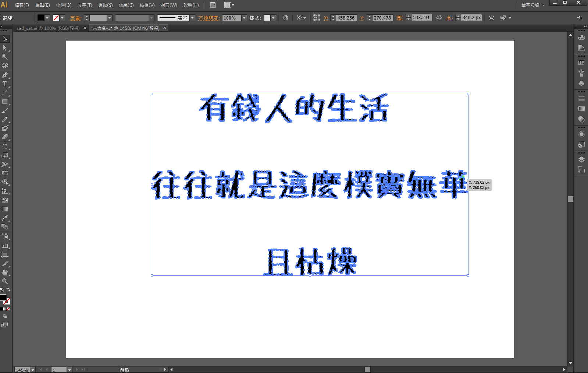The width and height of the screenshot is (588, 373).
Task: Open the 物件(O) menu
Action: coord(64,5)
